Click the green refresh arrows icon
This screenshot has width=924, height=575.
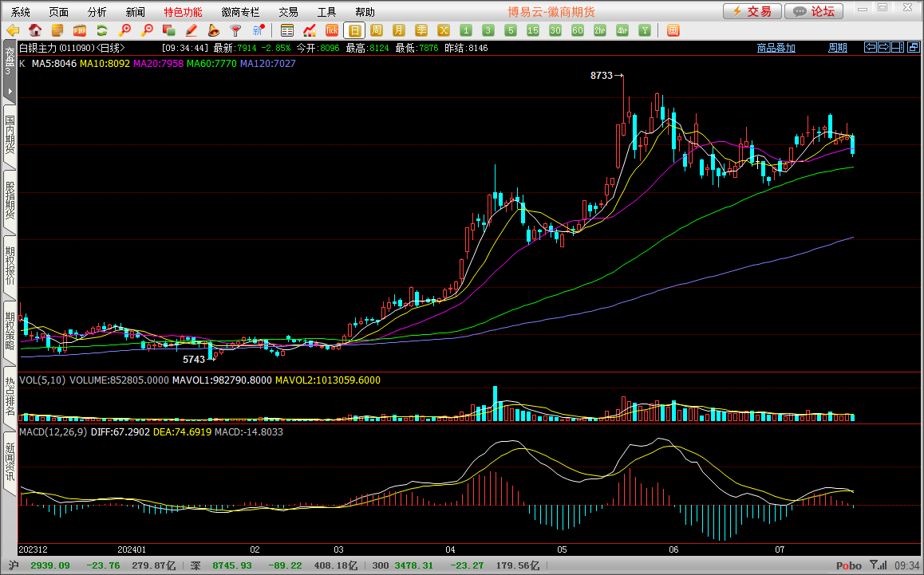[x=102, y=30]
